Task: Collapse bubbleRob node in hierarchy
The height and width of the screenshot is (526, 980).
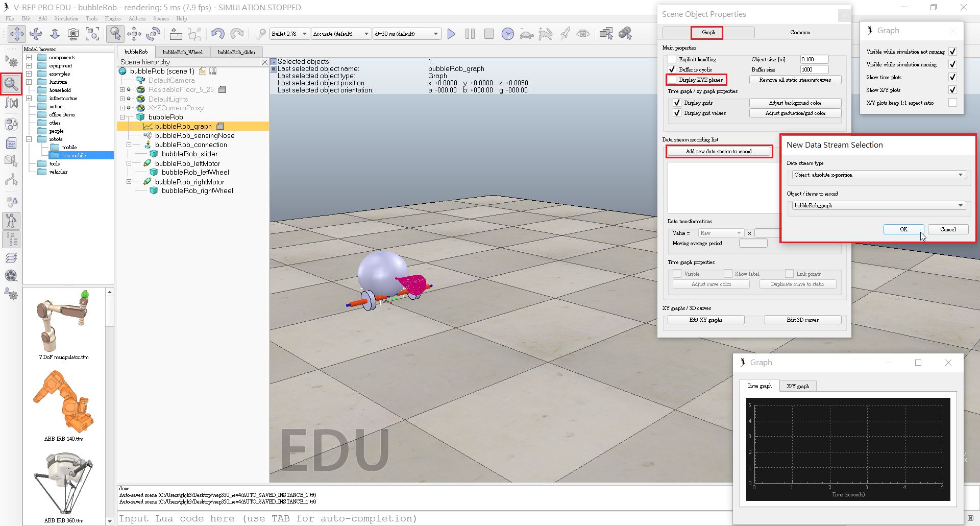Action: (122, 117)
